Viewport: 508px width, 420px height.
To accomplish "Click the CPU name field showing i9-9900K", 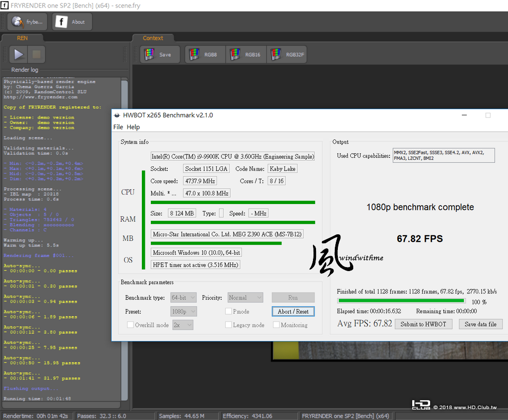I will [x=233, y=156].
